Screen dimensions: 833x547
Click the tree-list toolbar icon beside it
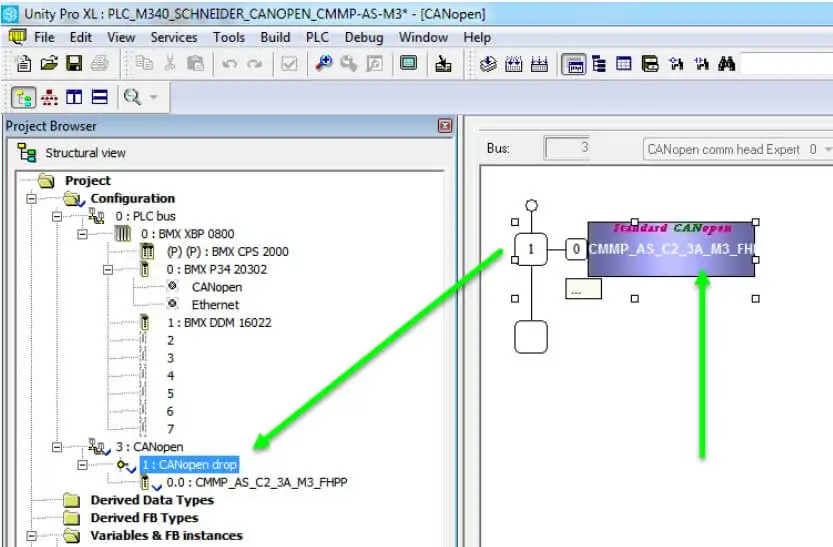599,64
